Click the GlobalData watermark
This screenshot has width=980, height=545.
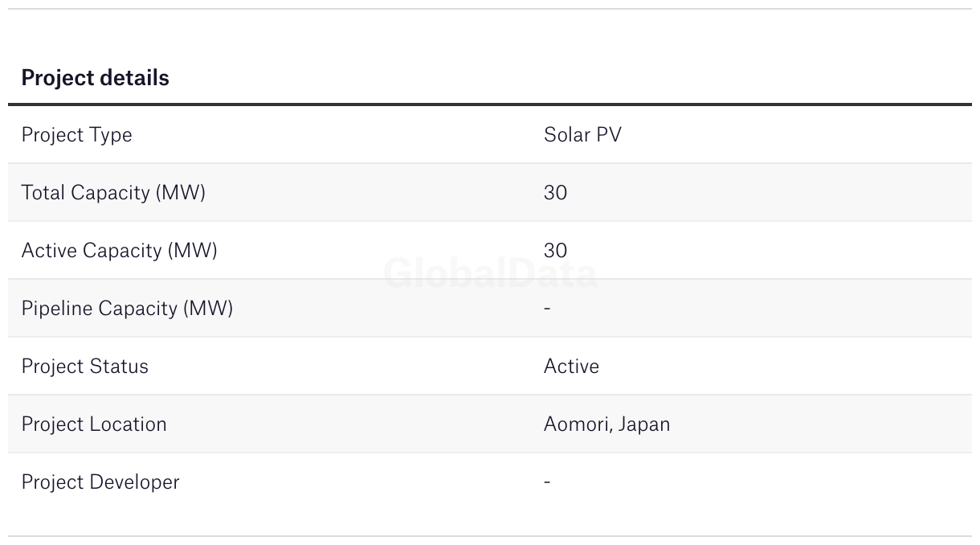coord(490,274)
